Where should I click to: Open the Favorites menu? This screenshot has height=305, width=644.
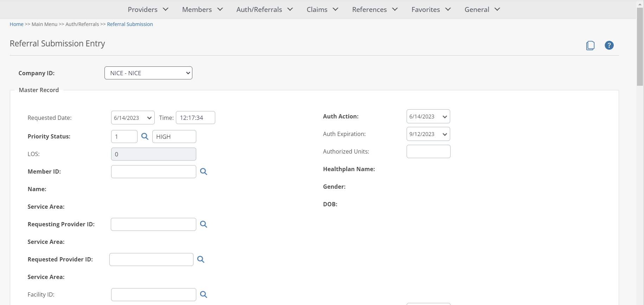(x=431, y=9)
